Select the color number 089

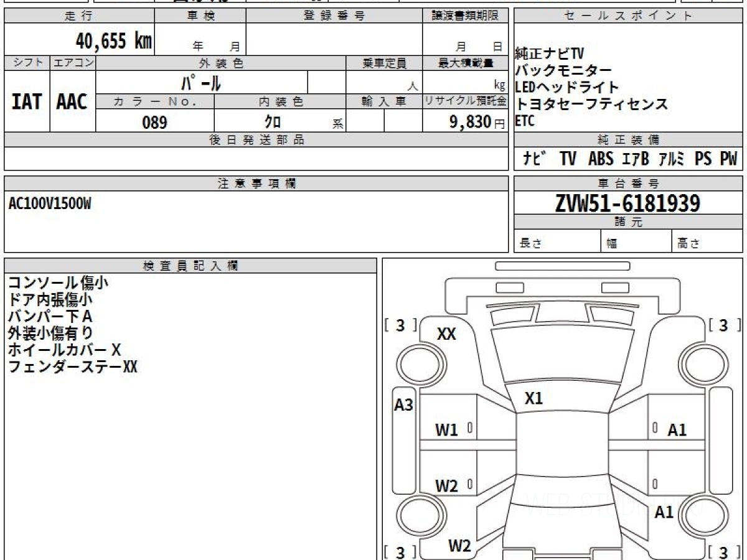155,122
